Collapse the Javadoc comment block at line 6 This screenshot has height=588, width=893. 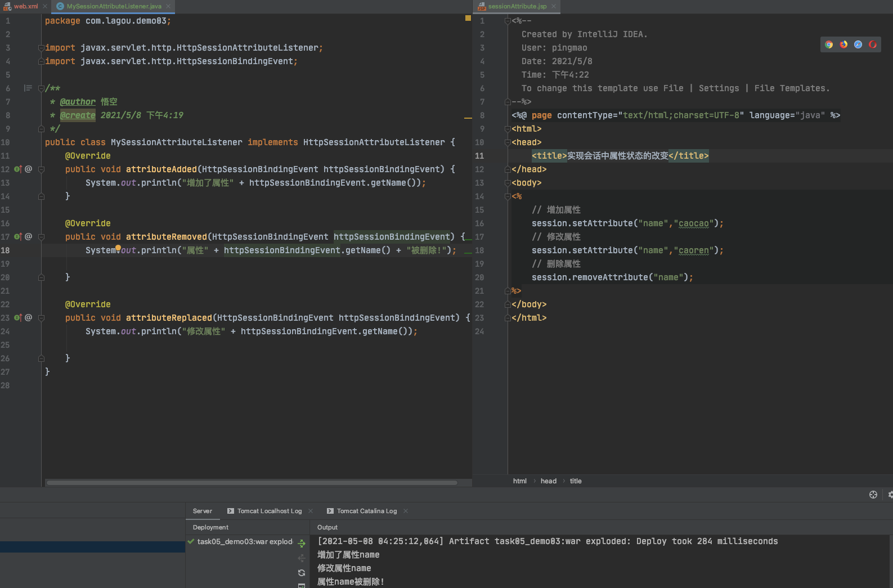pyautogui.click(x=41, y=88)
